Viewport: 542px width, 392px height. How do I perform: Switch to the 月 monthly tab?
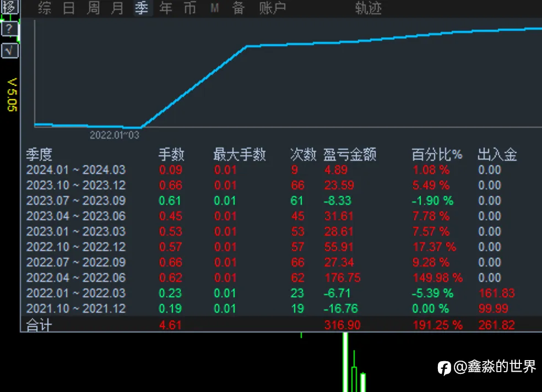117,8
